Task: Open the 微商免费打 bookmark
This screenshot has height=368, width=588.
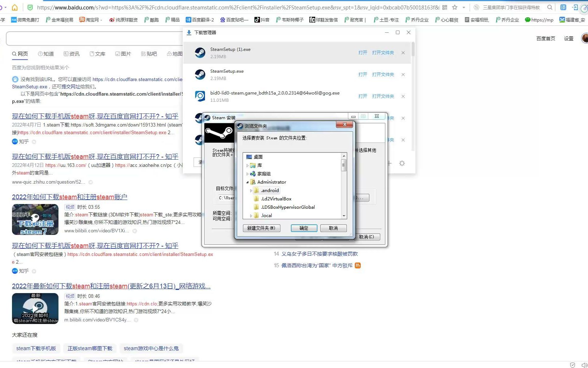Action: pos(25,20)
